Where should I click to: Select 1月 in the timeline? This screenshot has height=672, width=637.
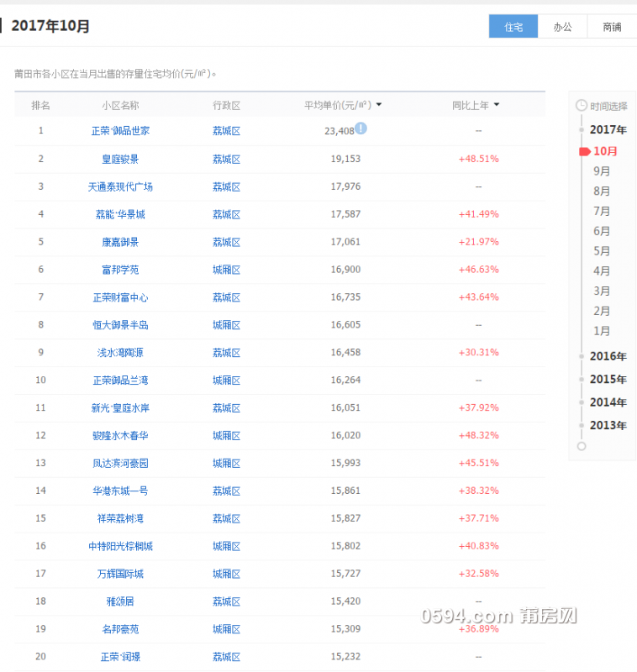tap(602, 331)
